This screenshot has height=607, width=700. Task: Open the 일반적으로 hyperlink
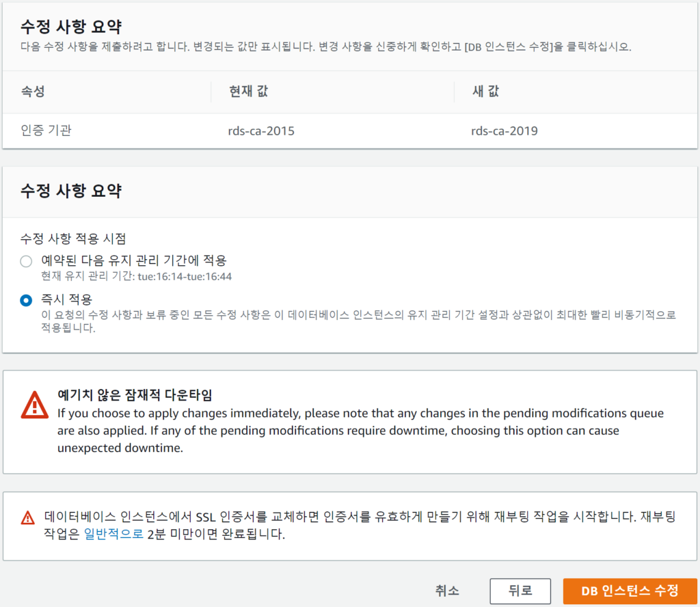coord(114,535)
